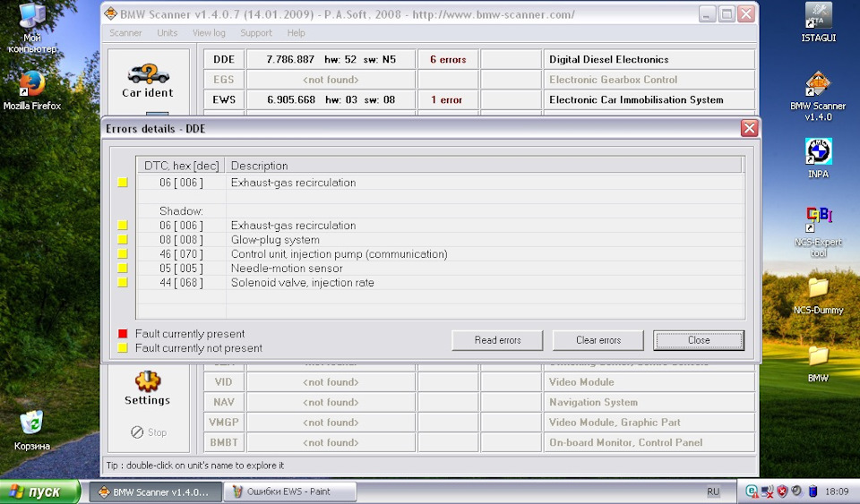Click volume speaker tray icon

click(797, 491)
